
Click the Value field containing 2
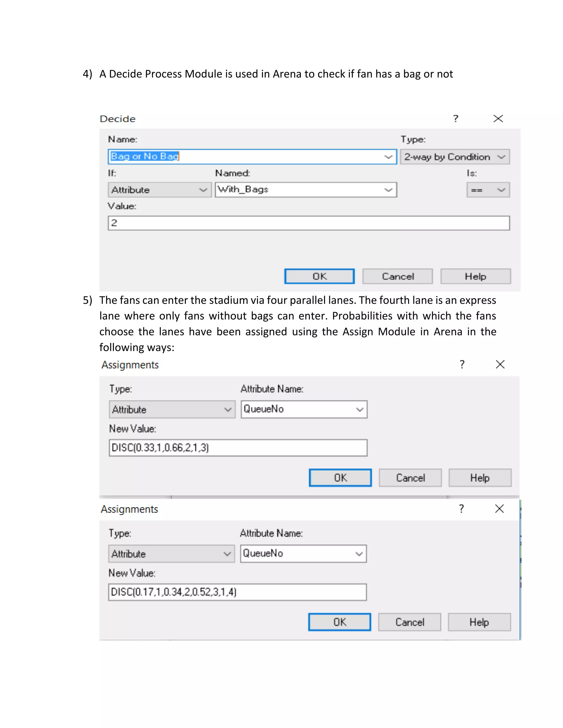click(x=308, y=223)
